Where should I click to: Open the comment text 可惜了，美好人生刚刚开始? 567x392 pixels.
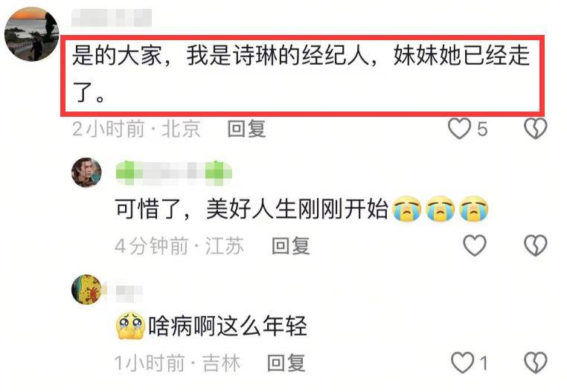[x=302, y=209]
